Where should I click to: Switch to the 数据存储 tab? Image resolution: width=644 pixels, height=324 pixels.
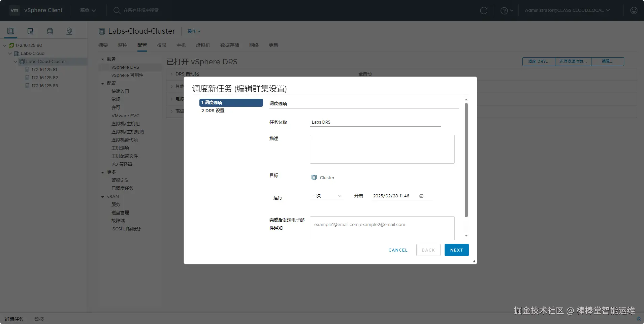[230, 45]
